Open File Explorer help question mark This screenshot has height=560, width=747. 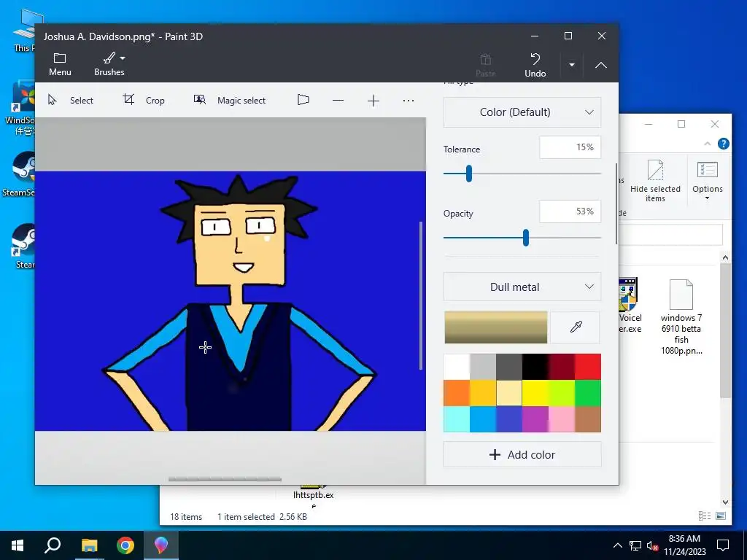pos(723,144)
